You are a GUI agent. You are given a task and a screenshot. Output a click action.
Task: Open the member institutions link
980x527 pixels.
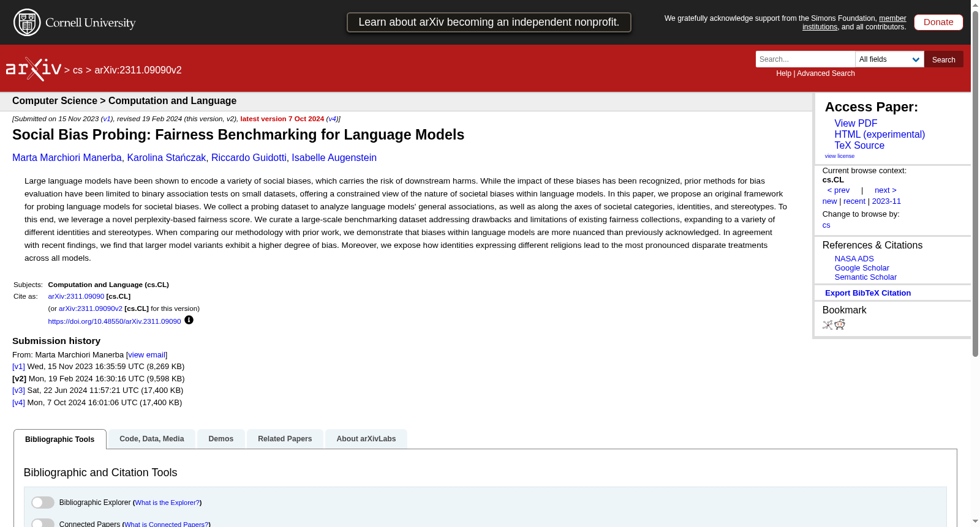(854, 23)
